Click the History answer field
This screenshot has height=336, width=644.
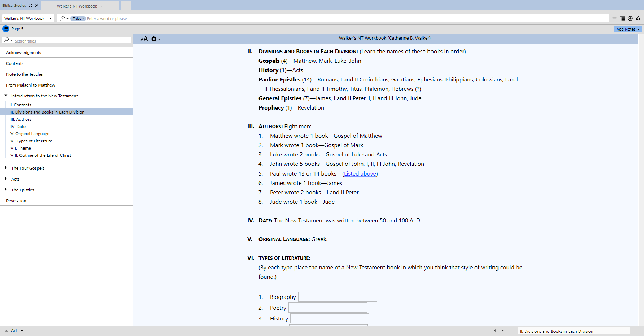click(330, 318)
